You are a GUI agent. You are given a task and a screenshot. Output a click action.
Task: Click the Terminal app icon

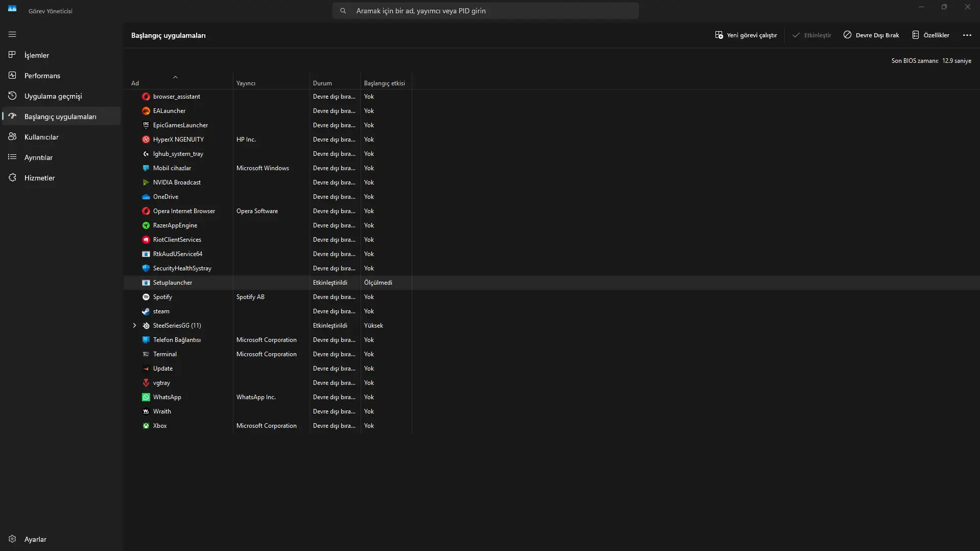point(146,354)
